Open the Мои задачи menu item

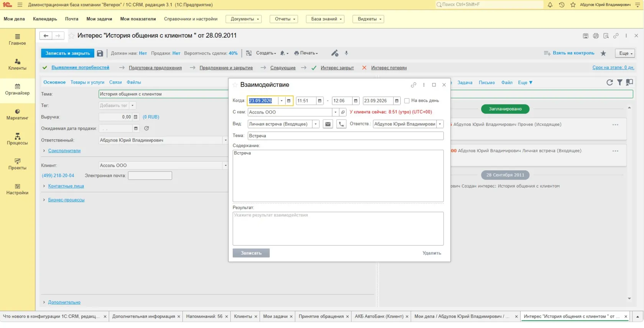[99, 19]
